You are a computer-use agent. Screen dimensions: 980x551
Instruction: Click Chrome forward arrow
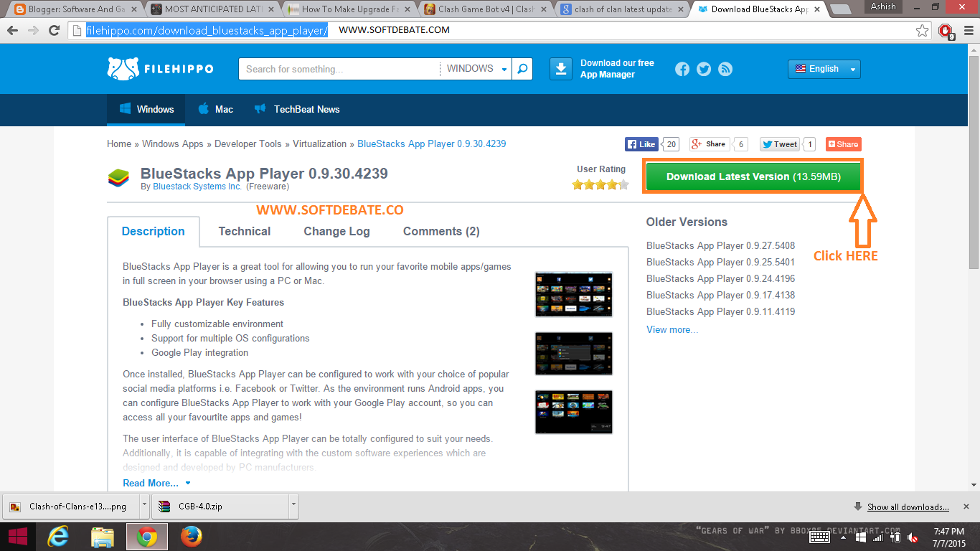coord(33,31)
